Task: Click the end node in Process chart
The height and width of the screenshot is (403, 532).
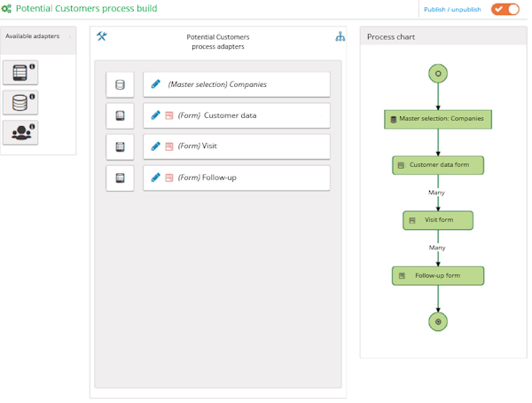Action: click(x=438, y=321)
